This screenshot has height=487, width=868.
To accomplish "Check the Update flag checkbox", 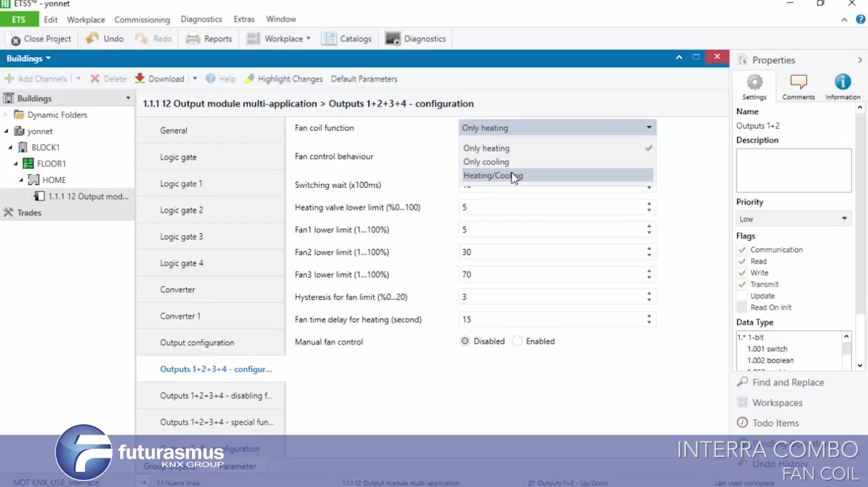I will tap(742, 296).
